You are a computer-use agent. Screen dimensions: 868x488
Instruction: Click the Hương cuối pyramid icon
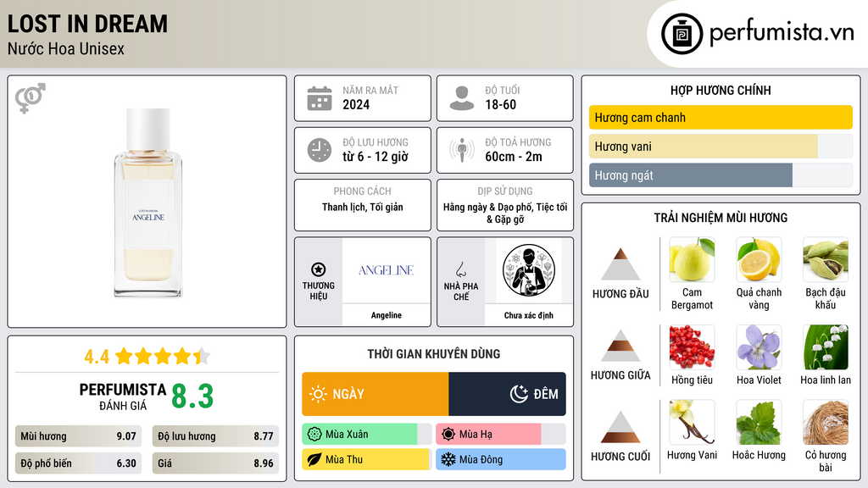coord(620,427)
